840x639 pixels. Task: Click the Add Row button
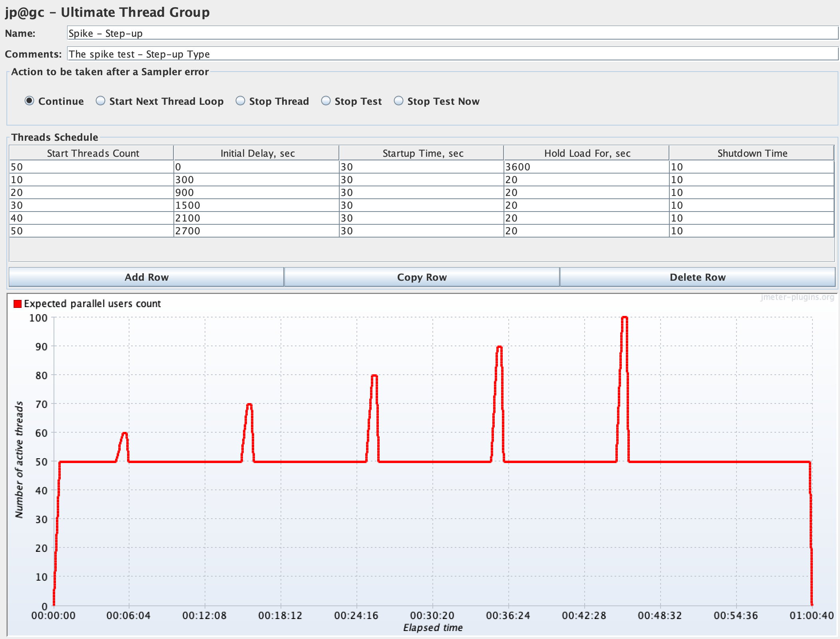tap(146, 277)
